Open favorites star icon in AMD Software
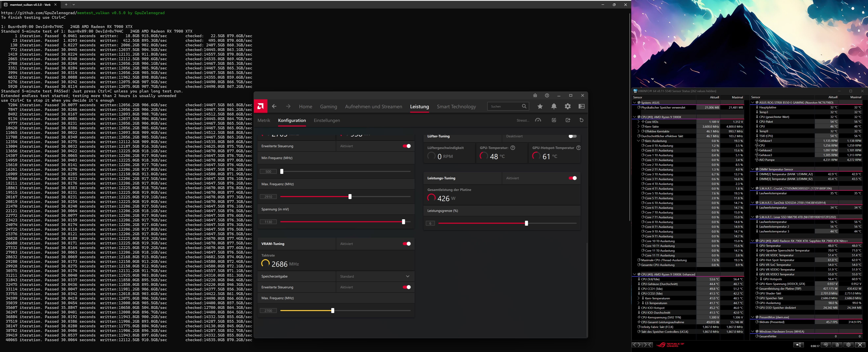Screen dimensions: 868x352 click(x=540, y=106)
